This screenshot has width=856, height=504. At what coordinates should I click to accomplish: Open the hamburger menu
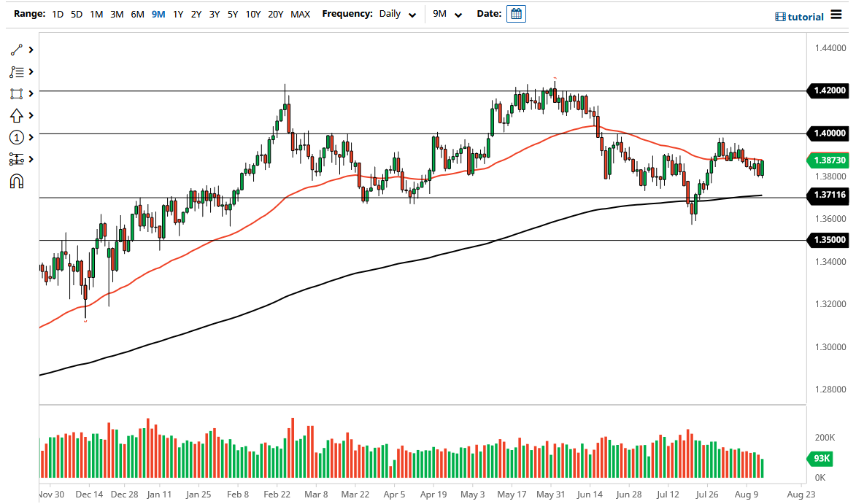tap(836, 14)
